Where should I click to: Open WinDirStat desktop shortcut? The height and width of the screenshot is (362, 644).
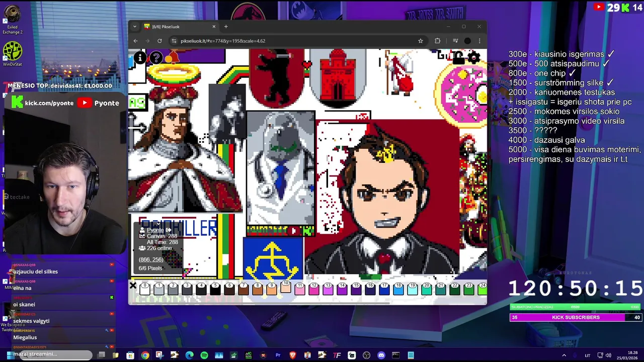click(12, 54)
